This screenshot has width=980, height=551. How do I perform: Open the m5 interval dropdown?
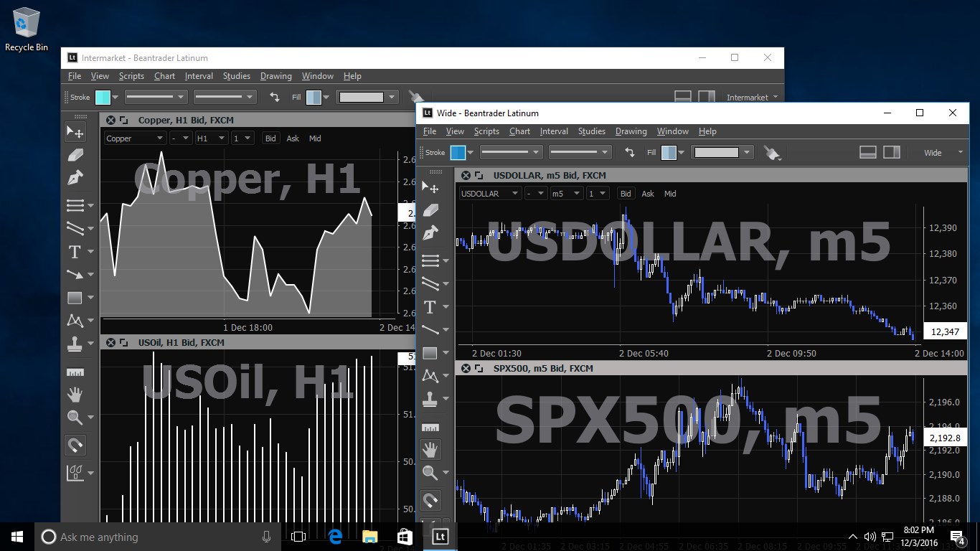click(x=566, y=194)
